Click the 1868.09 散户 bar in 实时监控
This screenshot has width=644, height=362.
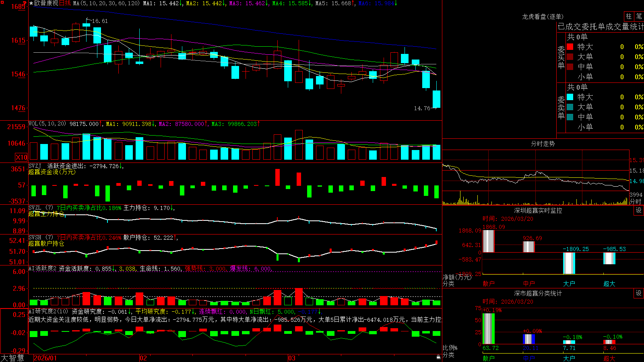pos(489,241)
